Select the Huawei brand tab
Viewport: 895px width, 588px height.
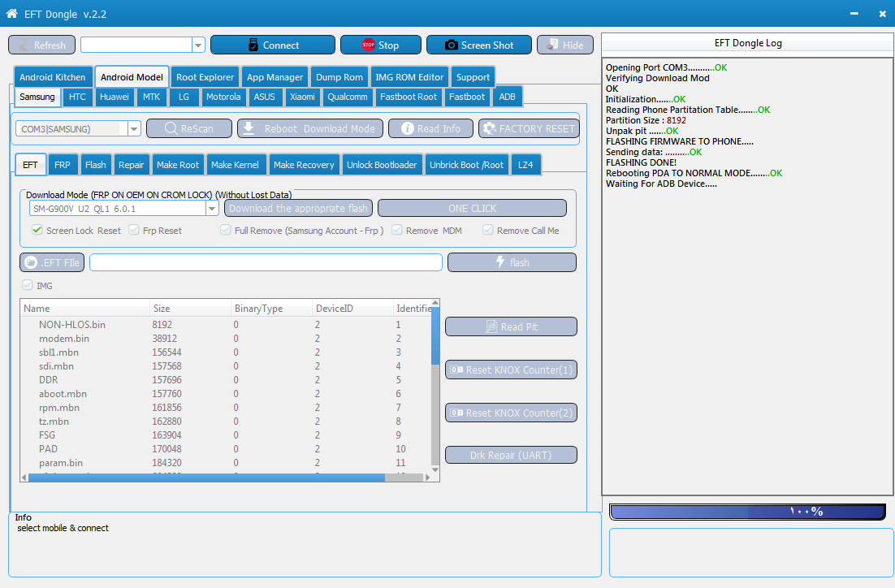pos(115,97)
